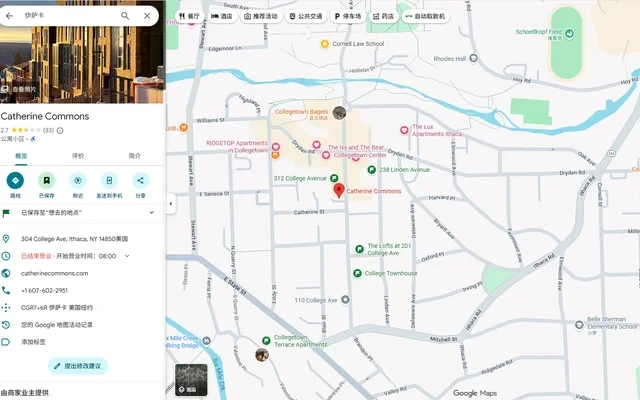Click the search magnifier icon
The height and width of the screenshot is (400, 640).
pyautogui.click(x=125, y=16)
